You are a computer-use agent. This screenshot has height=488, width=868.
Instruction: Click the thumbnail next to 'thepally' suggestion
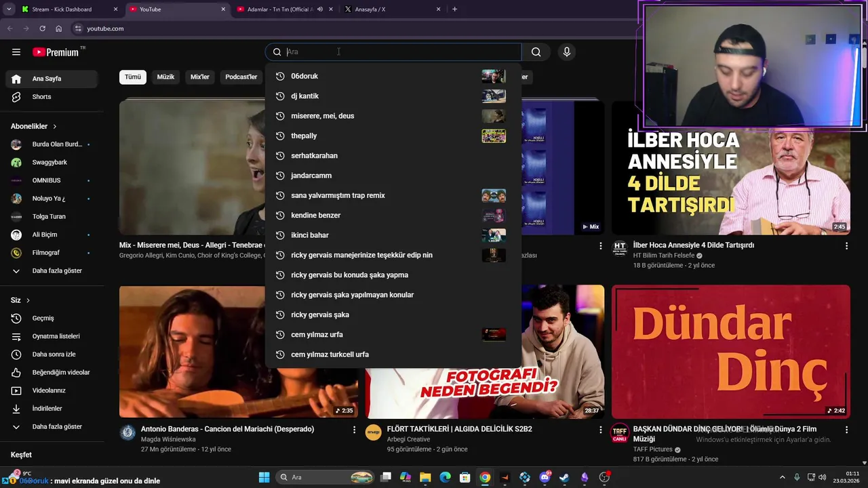click(494, 136)
